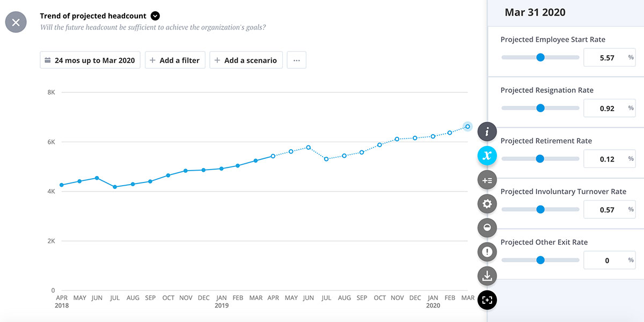Click the add-list plus icon
This screenshot has width=644, height=322.
pos(487,180)
